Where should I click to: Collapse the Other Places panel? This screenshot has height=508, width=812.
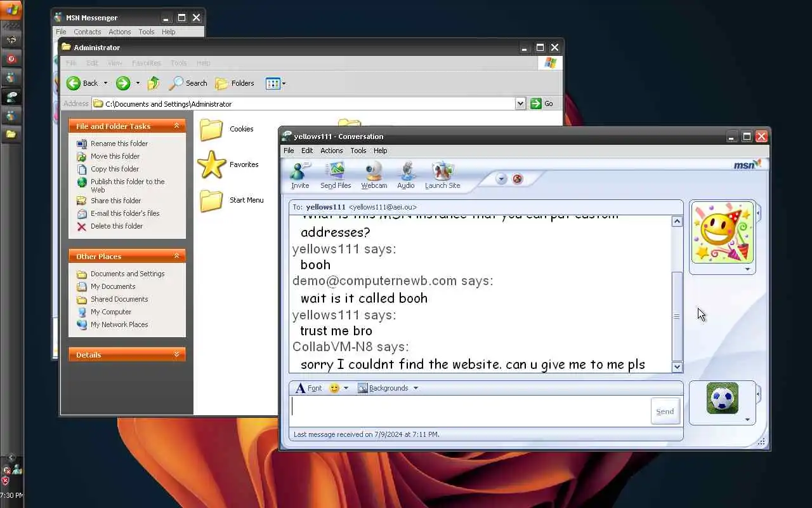176,256
